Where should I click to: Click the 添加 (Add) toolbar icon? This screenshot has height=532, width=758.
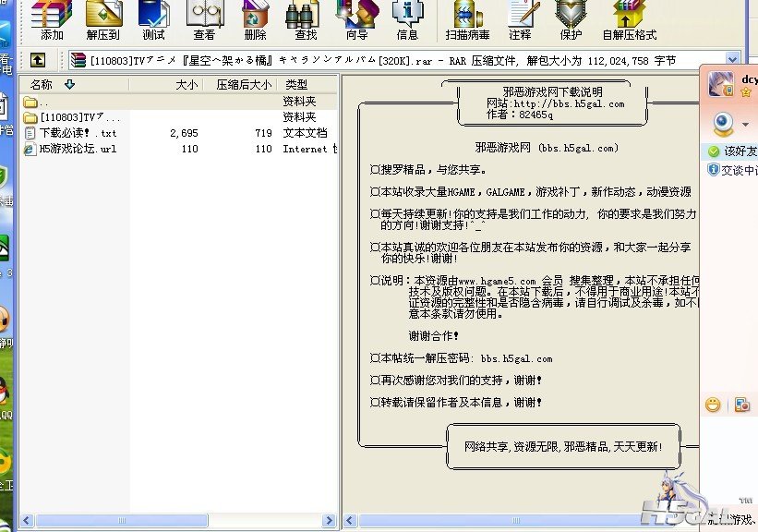coord(52,19)
